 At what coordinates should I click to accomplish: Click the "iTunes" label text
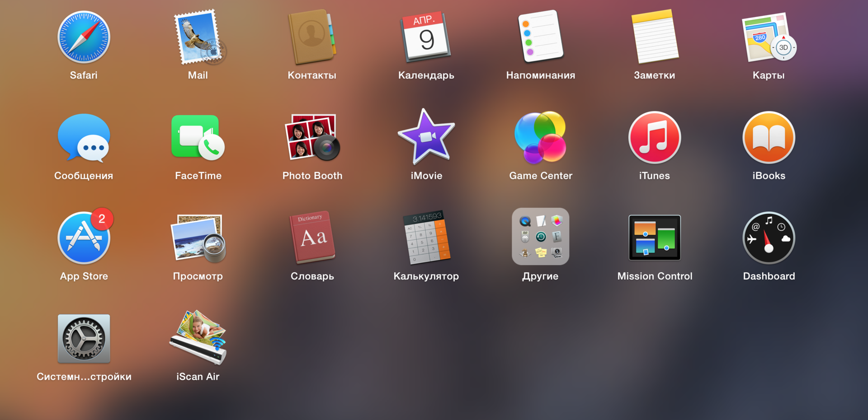click(x=655, y=176)
